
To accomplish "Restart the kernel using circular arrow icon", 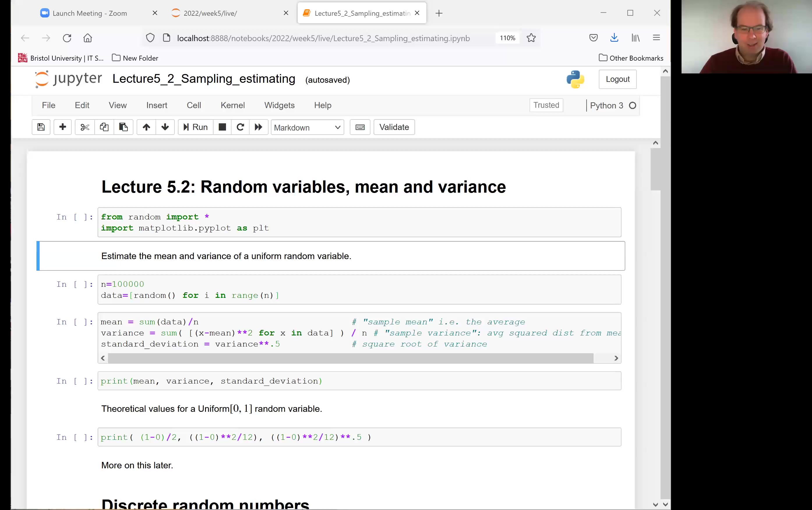I will coord(240,127).
